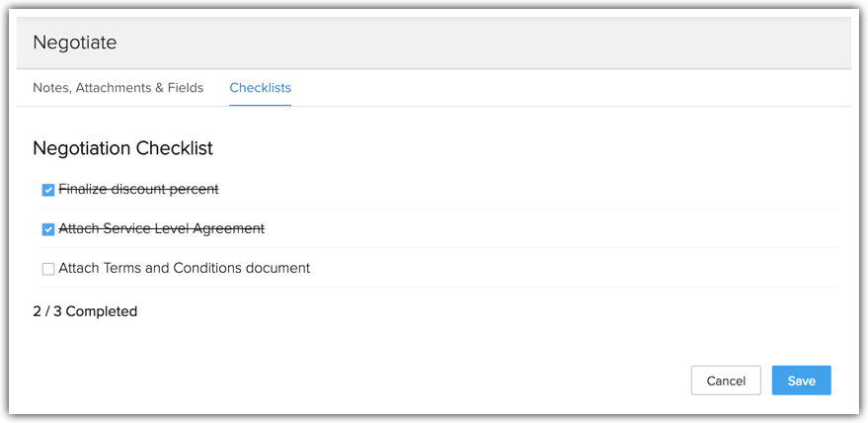Click the struck-through Finalize discount percent label
This screenshot has height=423, width=868.
[x=138, y=189]
